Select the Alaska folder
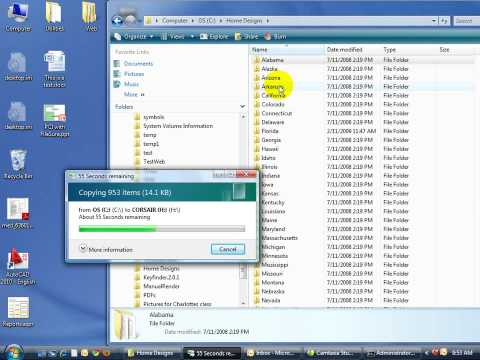The height and width of the screenshot is (360, 480). (269, 69)
